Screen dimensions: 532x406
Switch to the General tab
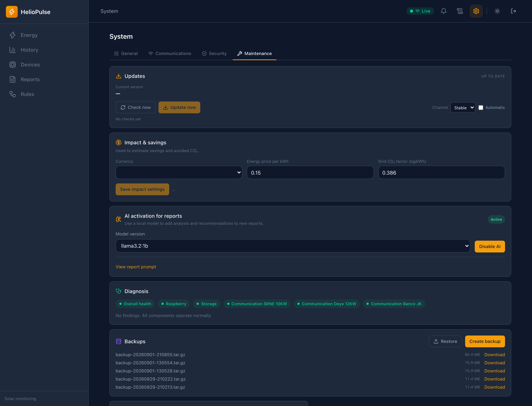[126, 53]
